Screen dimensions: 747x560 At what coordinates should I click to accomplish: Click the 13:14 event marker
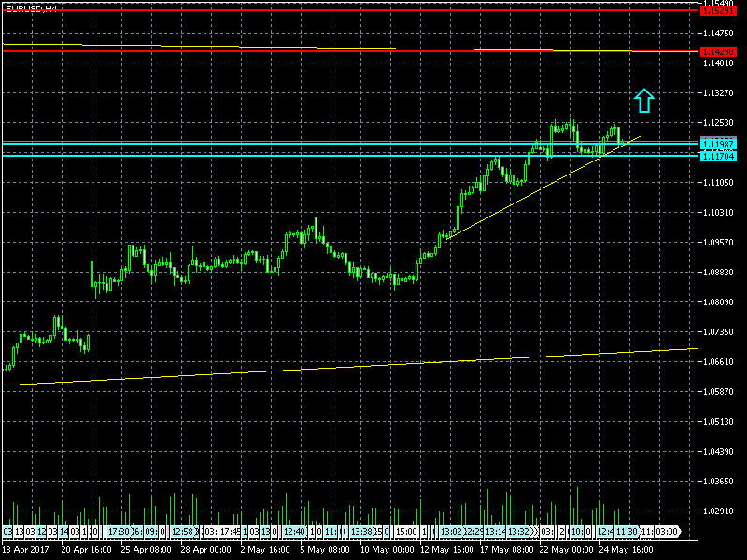pos(495,531)
